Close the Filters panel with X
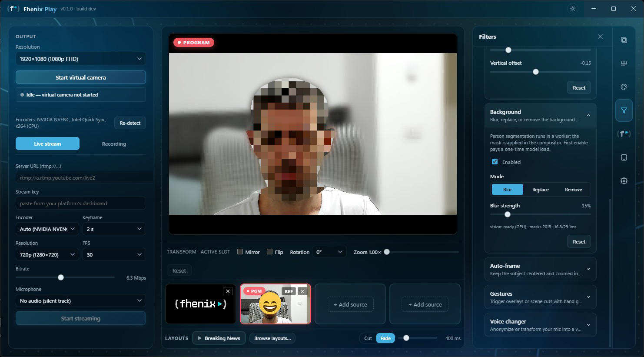The image size is (644, 357). coord(600,37)
